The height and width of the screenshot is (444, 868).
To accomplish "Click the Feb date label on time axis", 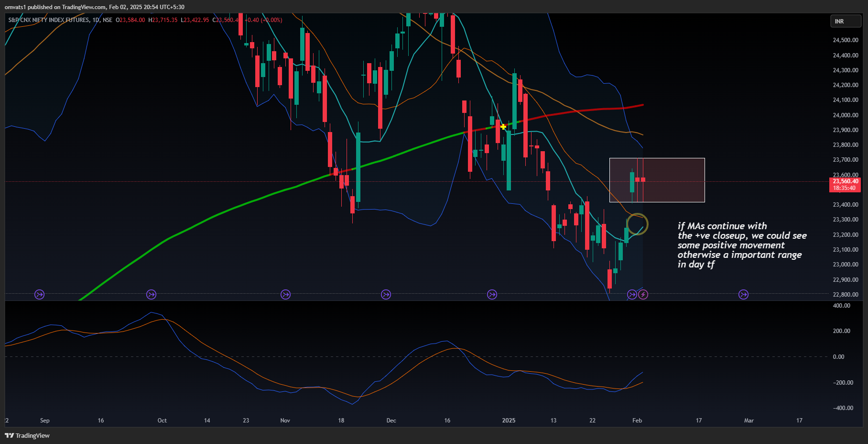I will (637, 421).
